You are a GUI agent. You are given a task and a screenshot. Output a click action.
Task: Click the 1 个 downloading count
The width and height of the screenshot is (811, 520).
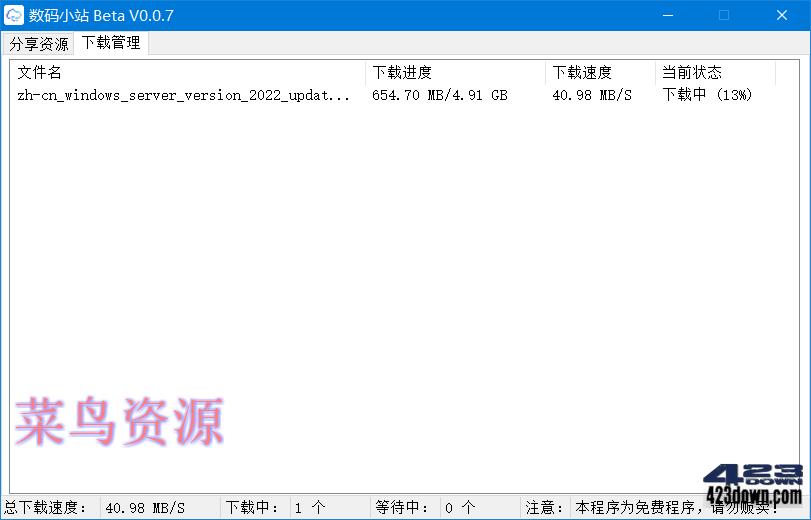(310, 508)
